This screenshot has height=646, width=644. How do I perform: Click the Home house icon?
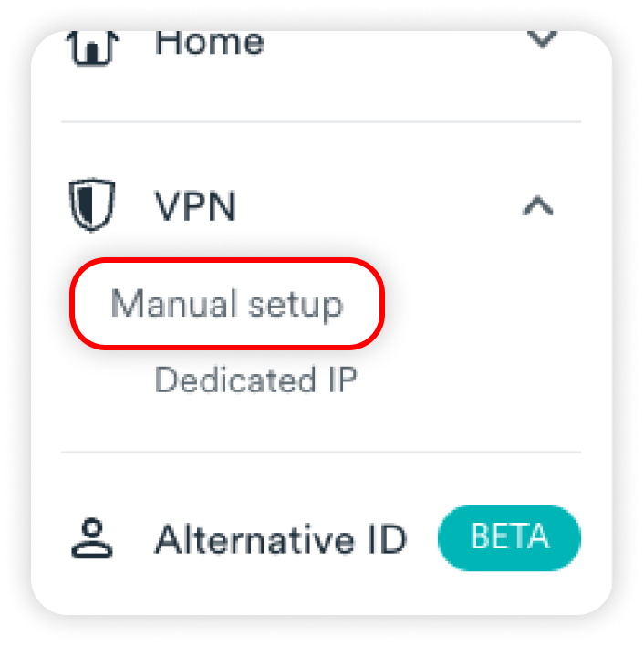(x=93, y=48)
